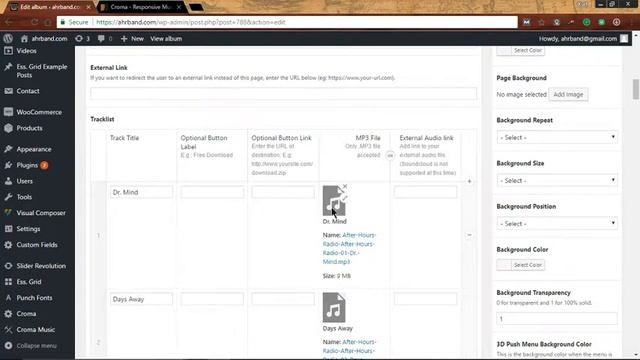This screenshot has height=360, width=640.
Task: Click the Appearance paintbrush icon
Action: pyautogui.click(x=8, y=149)
